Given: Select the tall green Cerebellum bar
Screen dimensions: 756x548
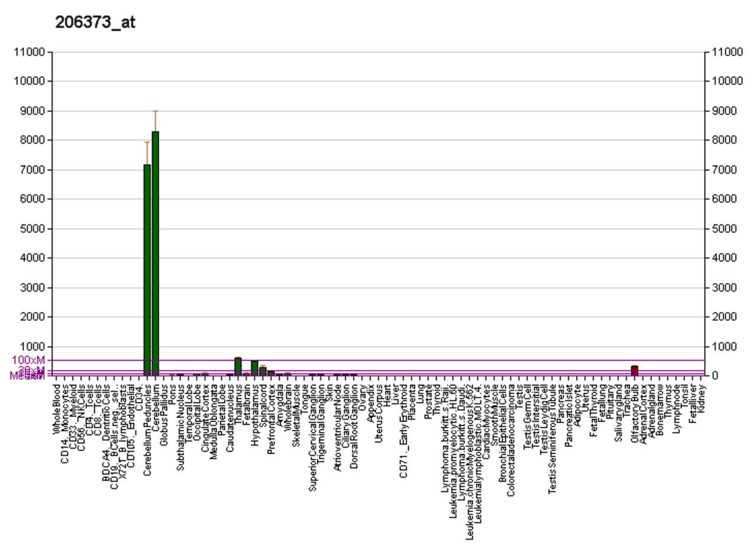Looking at the screenshot, I should (x=155, y=254).
